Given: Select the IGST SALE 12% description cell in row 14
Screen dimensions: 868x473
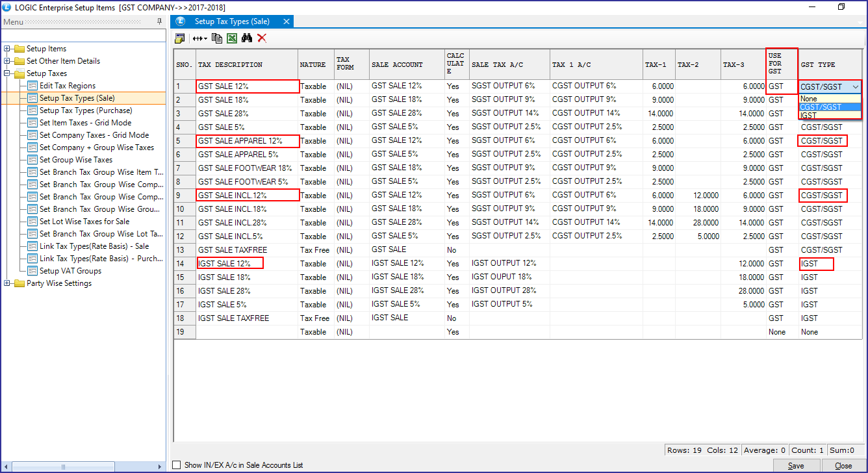Looking at the screenshot, I should tap(246, 264).
